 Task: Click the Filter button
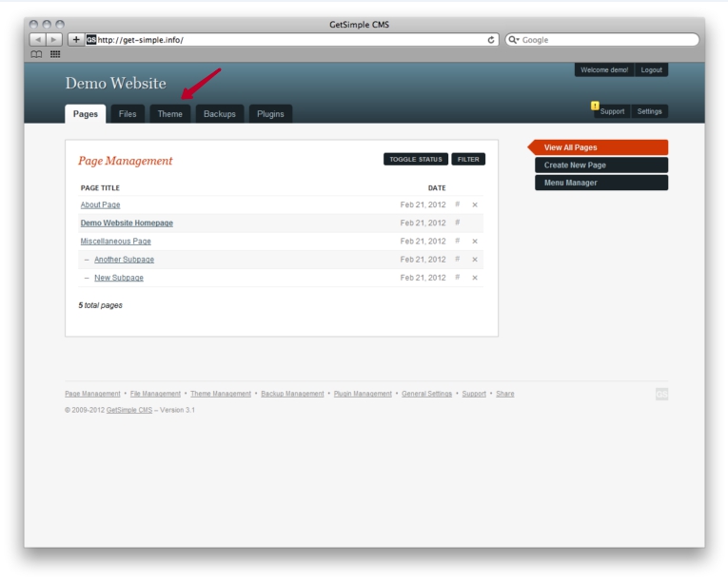(468, 160)
